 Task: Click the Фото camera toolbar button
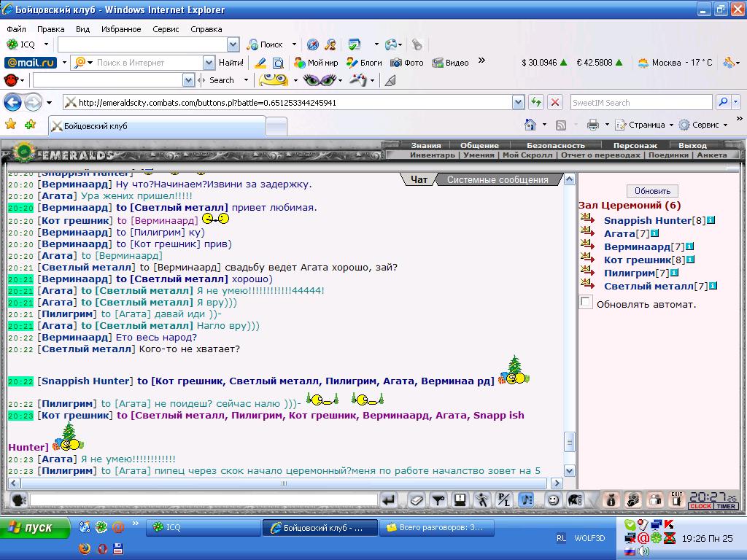(x=407, y=63)
